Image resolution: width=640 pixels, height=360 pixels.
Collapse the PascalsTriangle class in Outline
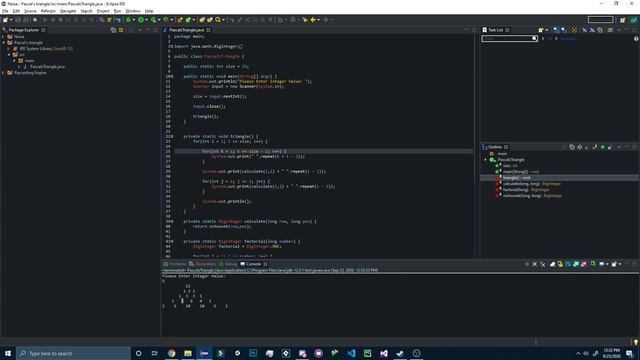click(486, 160)
